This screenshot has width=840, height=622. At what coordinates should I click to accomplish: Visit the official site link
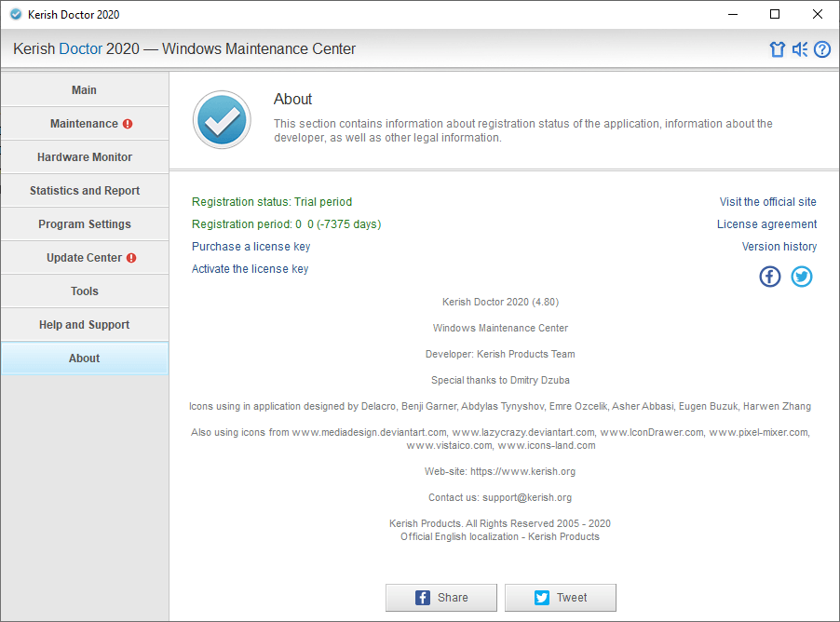pos(767,202)
